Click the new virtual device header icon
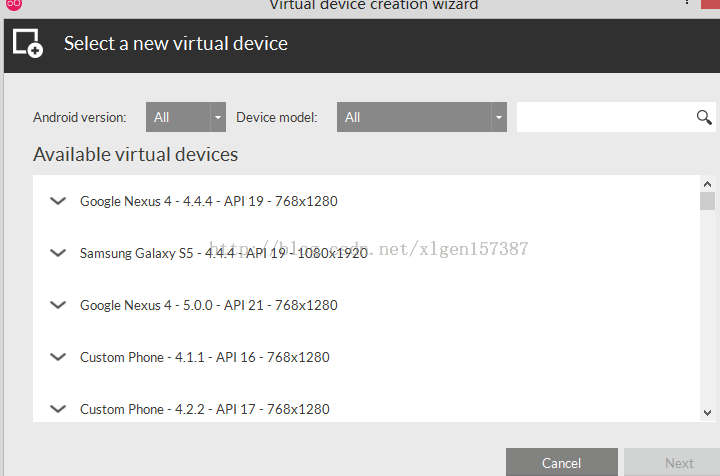The image size is (720, 476). point(27,43)
